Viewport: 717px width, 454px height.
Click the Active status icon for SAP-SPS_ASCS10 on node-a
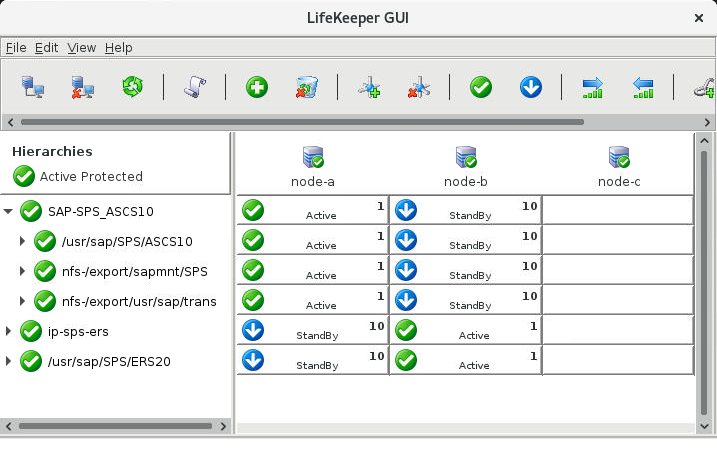[x=253, y=210]
